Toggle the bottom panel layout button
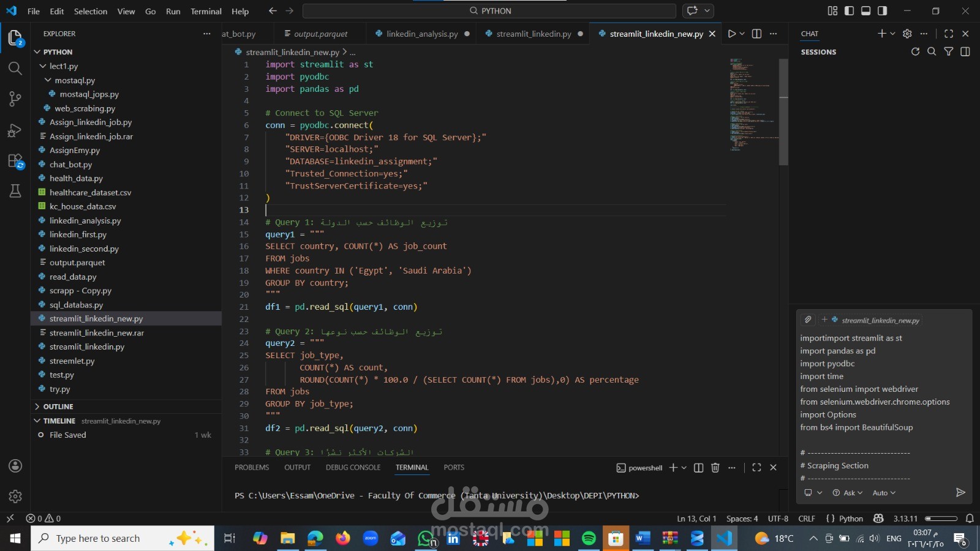This screenshot has width=980, height=551. [x=865, y=11]
